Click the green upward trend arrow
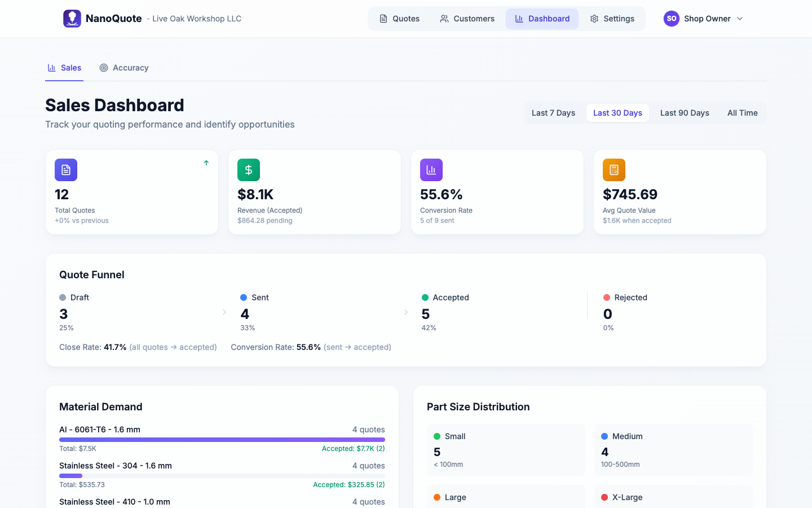This screenshot has width=812, height=508. pyautogui.click(x=206, y=163)
